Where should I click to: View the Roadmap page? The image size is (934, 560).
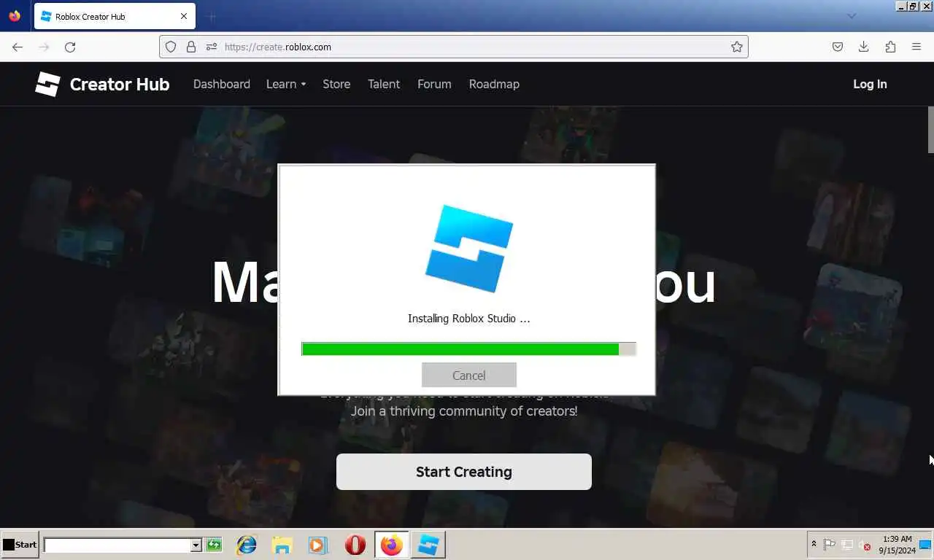point(494,84)
